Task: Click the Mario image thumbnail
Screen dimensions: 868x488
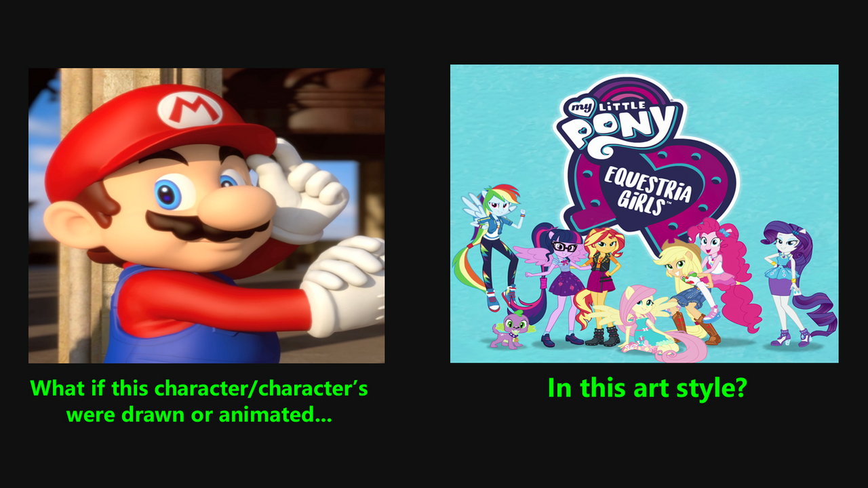Action: click(x=206, y=216)
